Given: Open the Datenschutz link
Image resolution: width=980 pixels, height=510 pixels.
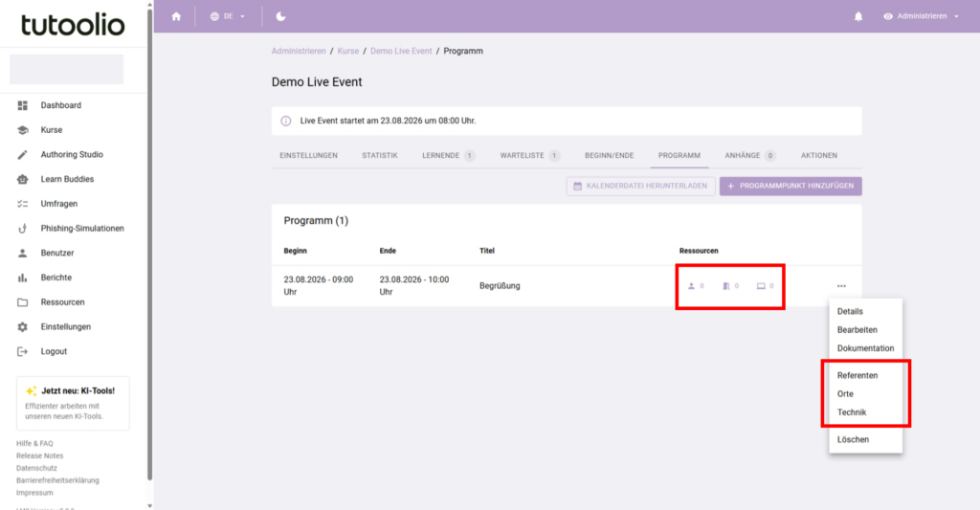Looking at the screenshot, I should 36,468.
